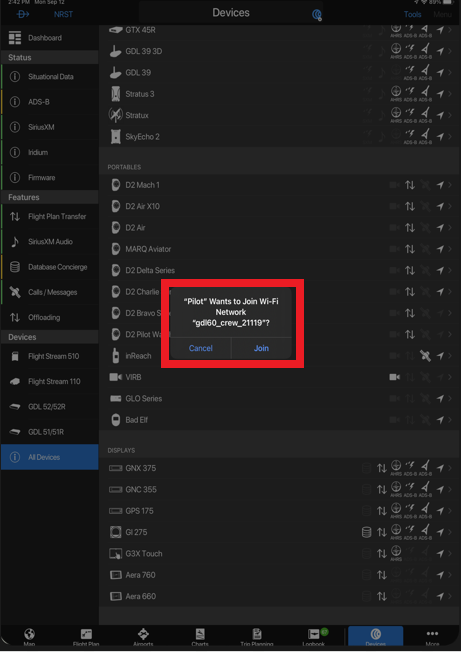The width and height of the screenshot is (461, 652).
Task: Open the connection status icon beside Devices title
Action: (317, 15)
